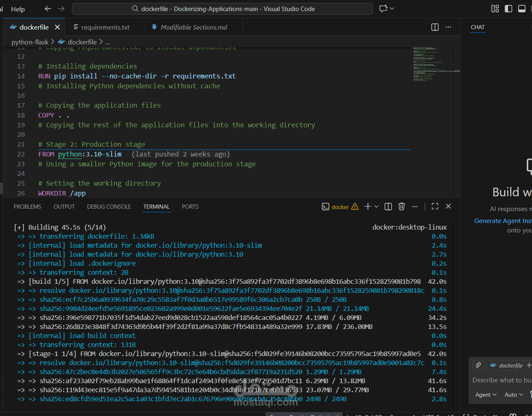Click the Generate Agent Instructions link
This screenshot has width=532, height=416.
503,221
